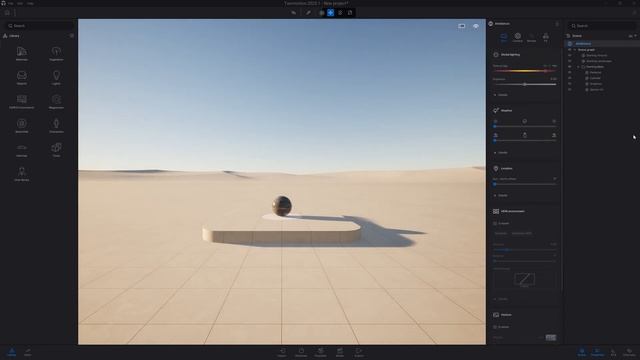Viewport: 640px width, 360px height.
Task: Open the Characters library category
Action: (x=56, y=126)
